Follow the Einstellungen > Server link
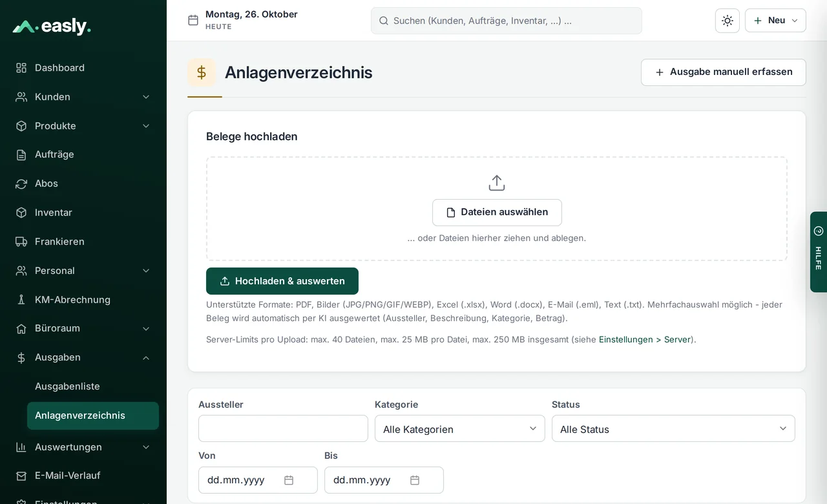Viewport: 827px width, 504px height. tap(645, 339)
